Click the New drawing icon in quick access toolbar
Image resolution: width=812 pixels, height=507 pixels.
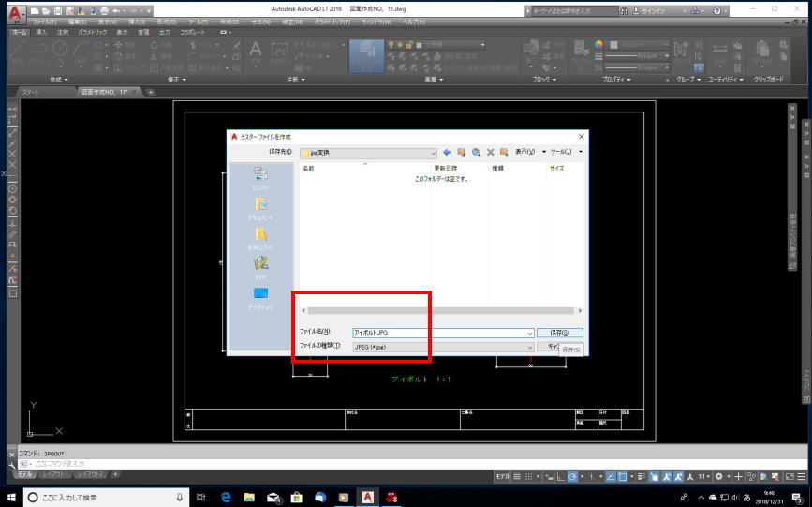[34, 11]
